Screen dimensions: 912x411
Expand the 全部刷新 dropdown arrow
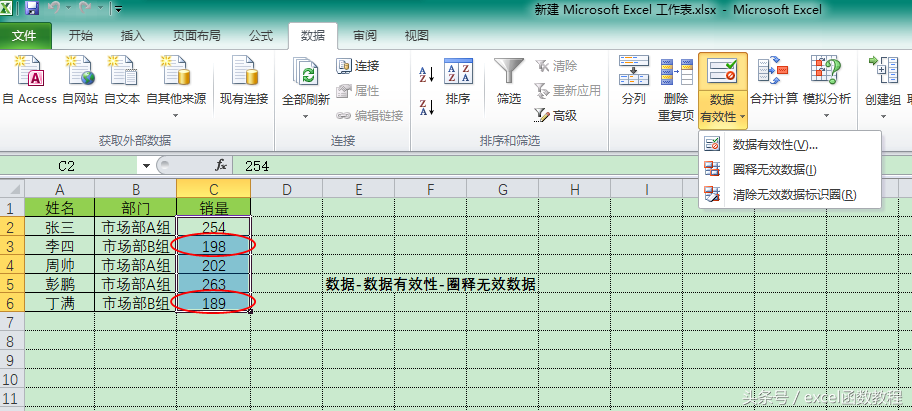pos(306,116)
